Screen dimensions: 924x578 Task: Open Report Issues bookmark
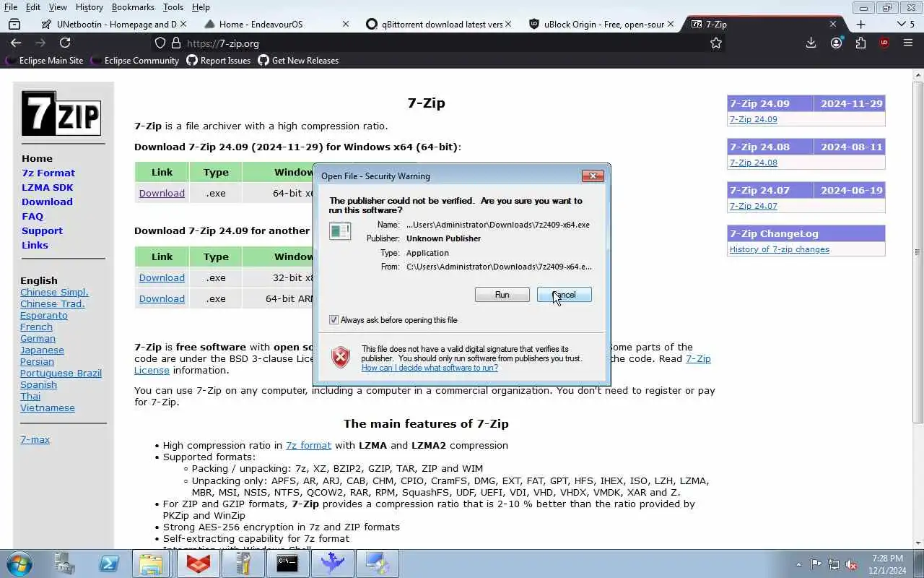pyautogui.click(x=219, y=61)
